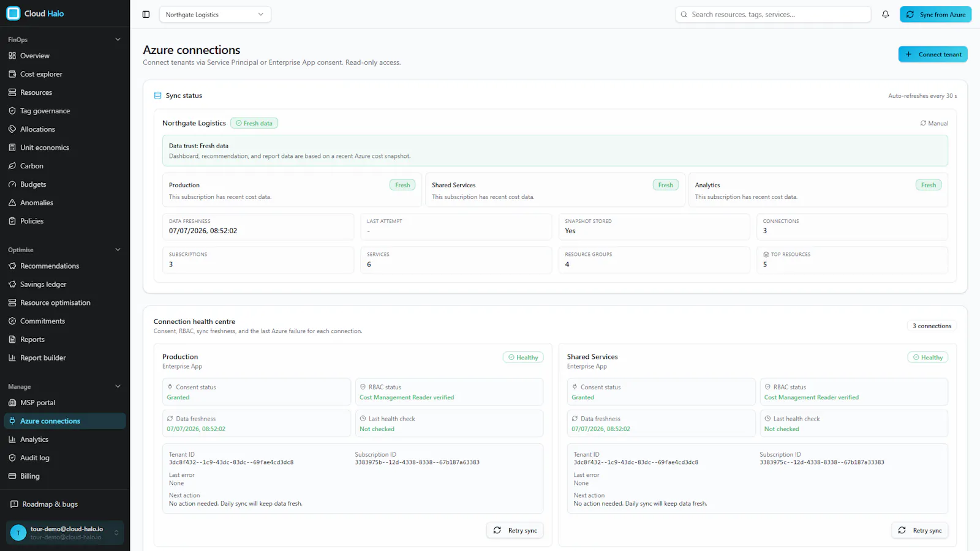Click the RESOURCE GROUPS tile
Viewport: 980px width, 551px height.
coord(654,260)
